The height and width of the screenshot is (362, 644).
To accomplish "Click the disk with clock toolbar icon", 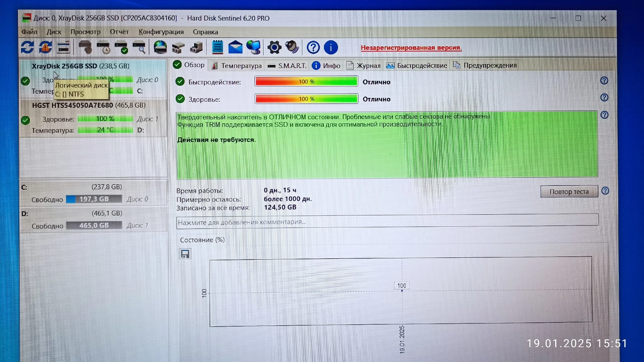I will pyautogui.click(x=103, y=47).
